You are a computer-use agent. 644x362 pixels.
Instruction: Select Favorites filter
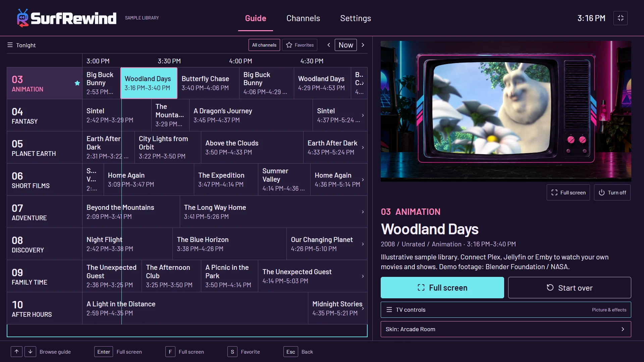[x=300, y=45]
